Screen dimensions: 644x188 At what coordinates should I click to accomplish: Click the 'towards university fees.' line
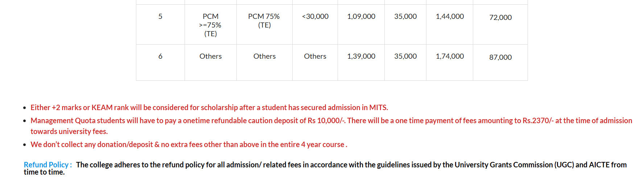[x=69, y=131]
